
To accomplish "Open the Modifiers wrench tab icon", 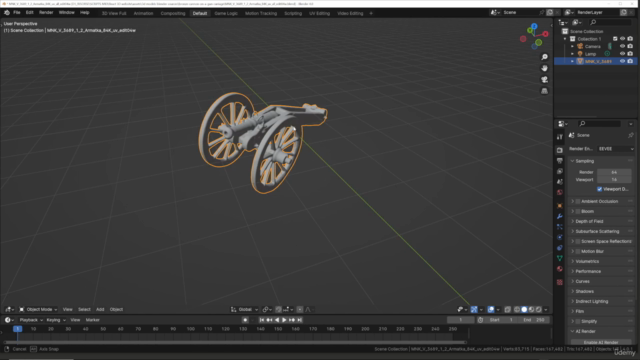I will (560, 216).
